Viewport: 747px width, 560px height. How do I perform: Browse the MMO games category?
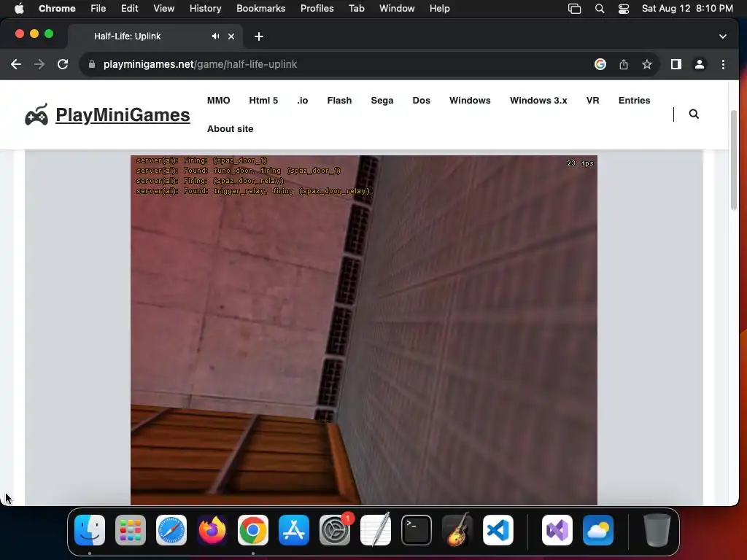click(219, 101)
